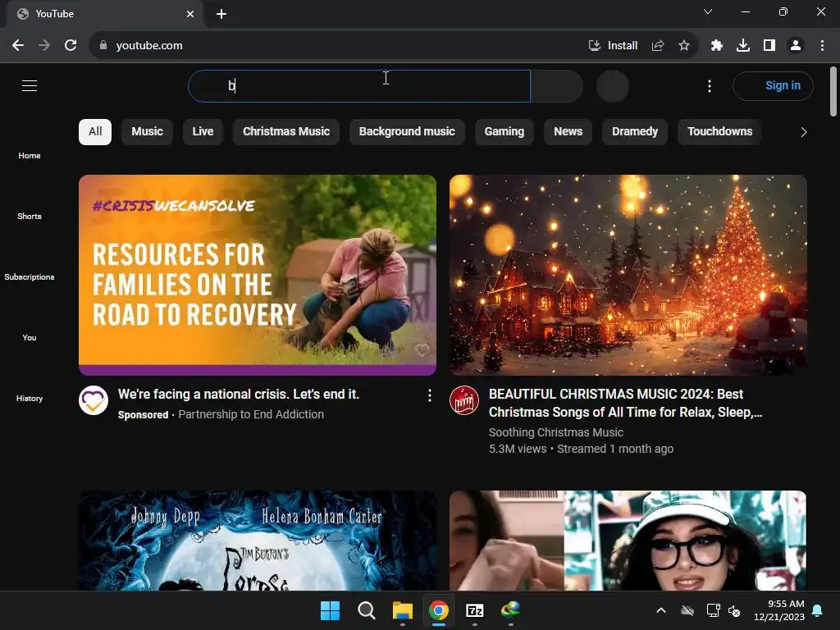Open the sponsored ad's three-dot options

(430, 395)
